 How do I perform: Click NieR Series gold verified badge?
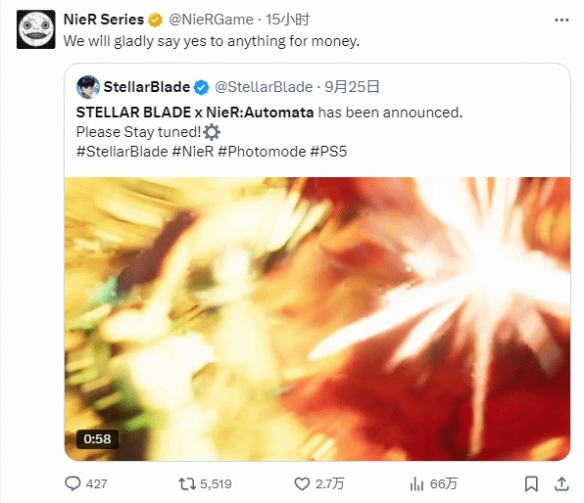(x=155, y=20)
